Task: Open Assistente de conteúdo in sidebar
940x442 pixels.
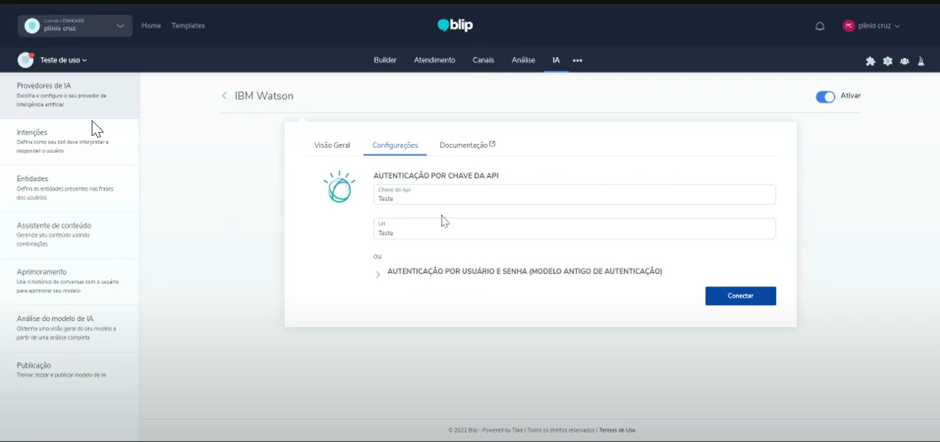Action: (70, 235)
